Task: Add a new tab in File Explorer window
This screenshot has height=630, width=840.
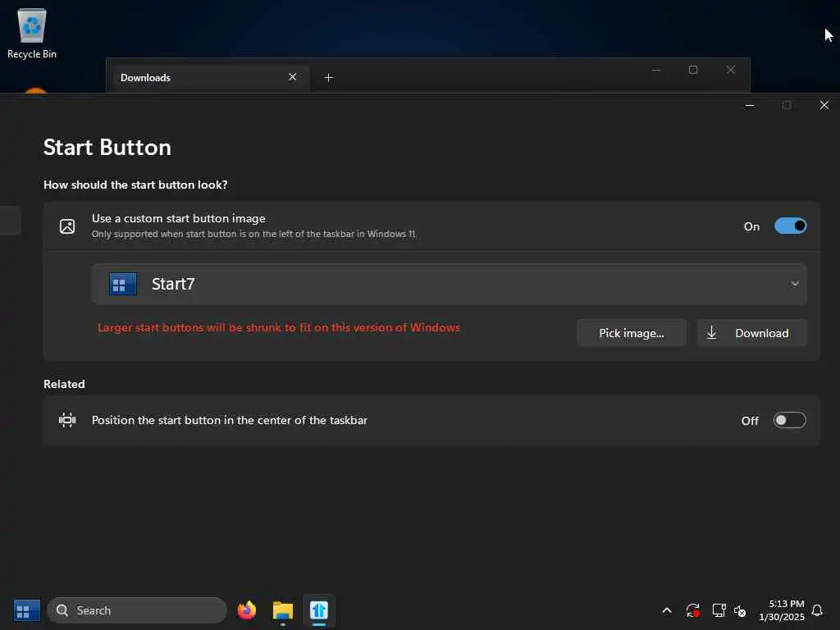Action: 328,78
